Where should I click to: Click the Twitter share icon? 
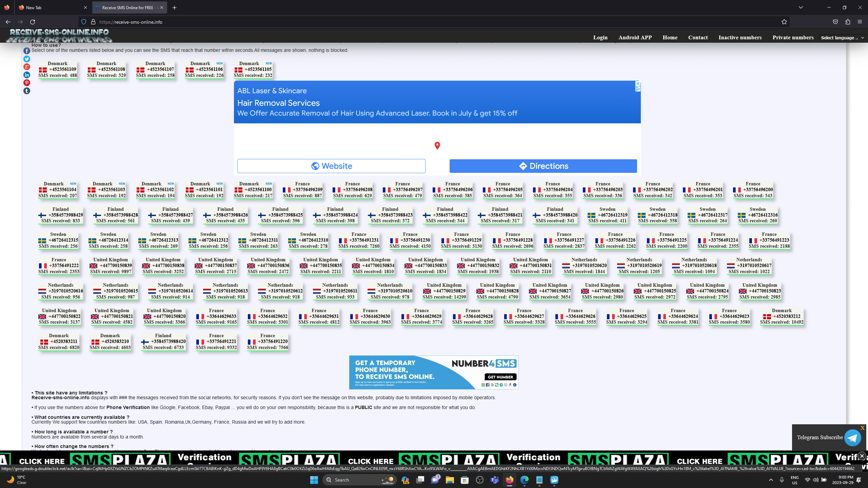pos(27,59)
